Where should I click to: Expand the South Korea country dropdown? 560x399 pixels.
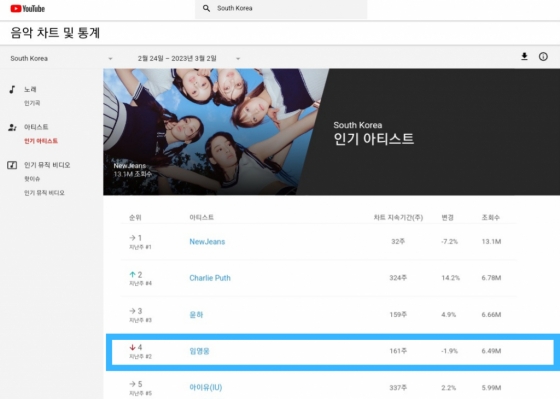point(110,59)
